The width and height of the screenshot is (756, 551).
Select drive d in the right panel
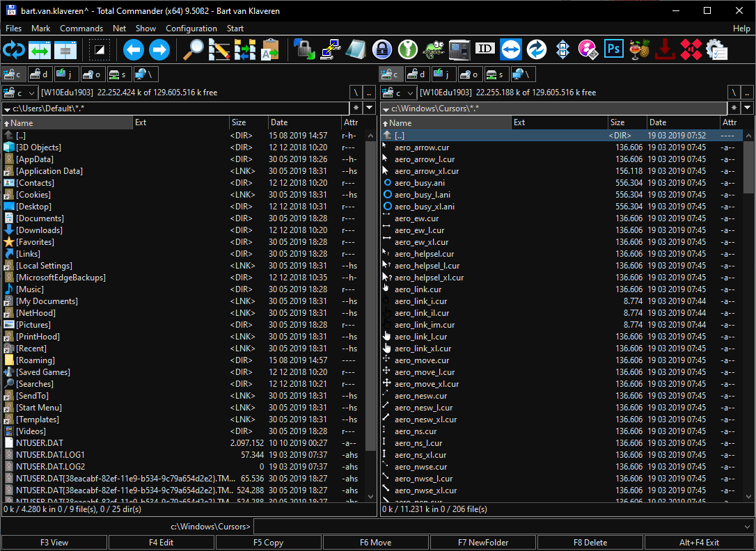tap(417, 74)
